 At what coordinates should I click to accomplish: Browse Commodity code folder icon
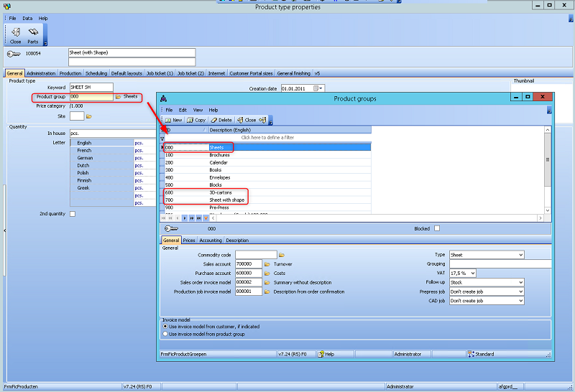tap(282, 255)
